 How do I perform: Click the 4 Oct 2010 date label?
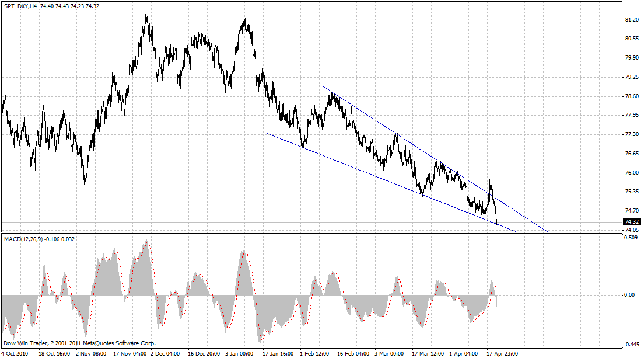point(15,353)
